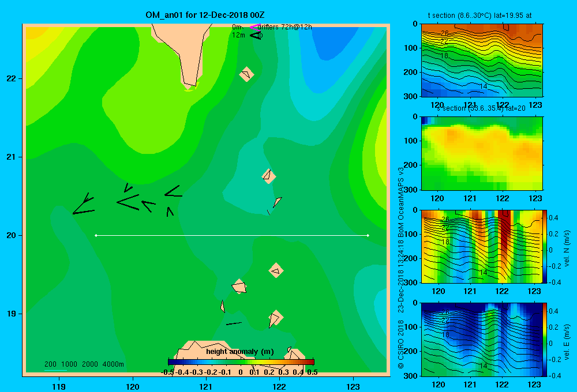Click the depth contour legend '200 1000 2000 4000m'
The image size is (577, 392).
[84, 364]
